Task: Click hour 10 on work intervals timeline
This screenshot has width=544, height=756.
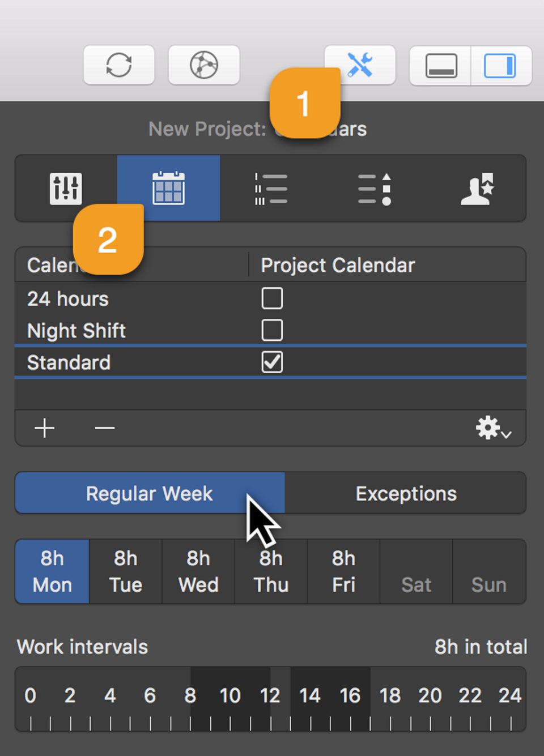Action: [230, 696]
